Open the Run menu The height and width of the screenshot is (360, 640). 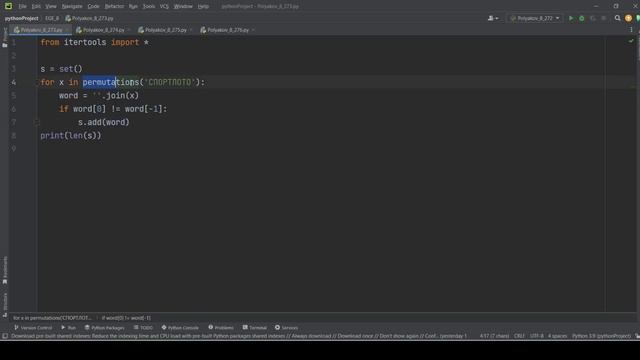tap(133, 6)
